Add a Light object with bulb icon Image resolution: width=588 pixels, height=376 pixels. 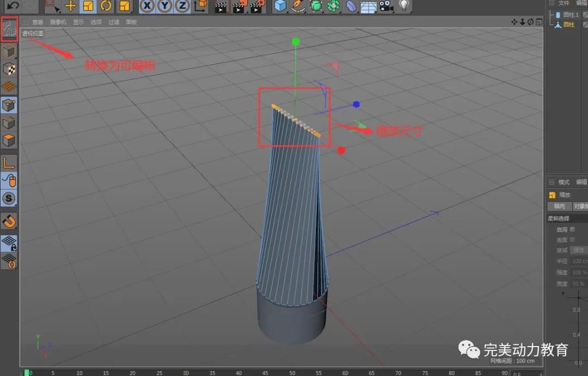tap(403, 6)
